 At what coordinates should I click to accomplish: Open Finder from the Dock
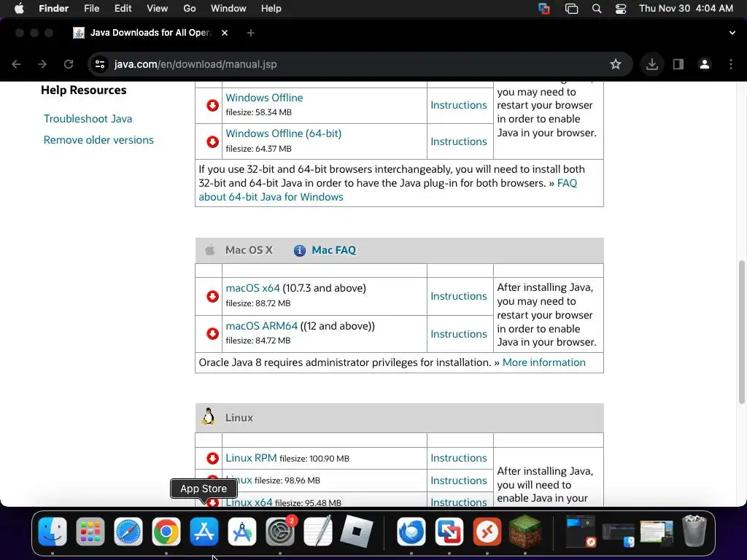pyautogui.click(x=53, y=532)
